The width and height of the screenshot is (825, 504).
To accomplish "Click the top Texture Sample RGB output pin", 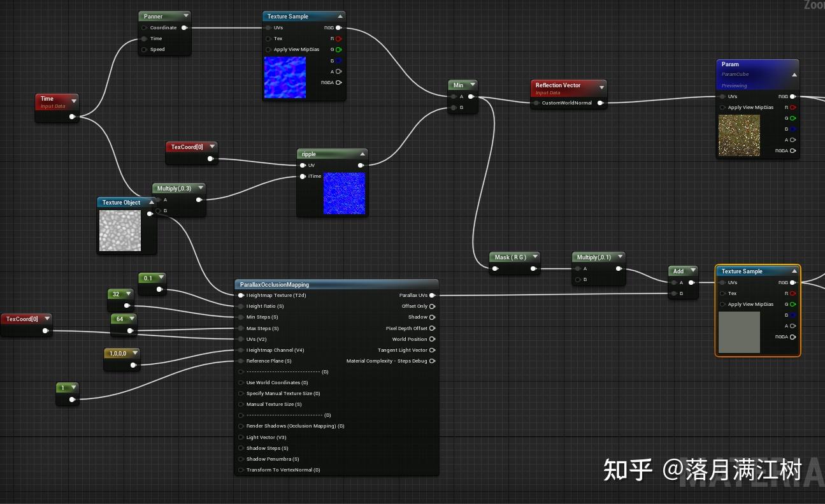I will pos(338,27).
